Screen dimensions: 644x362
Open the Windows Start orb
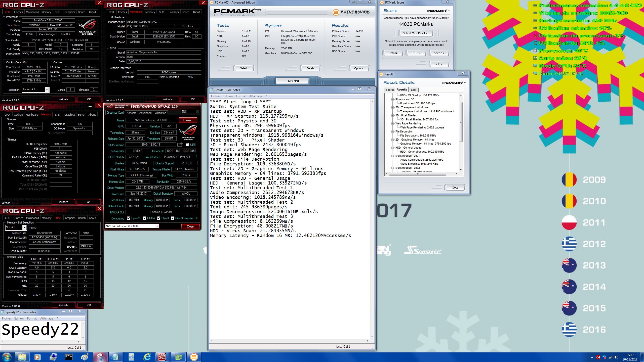pos(7,357)
